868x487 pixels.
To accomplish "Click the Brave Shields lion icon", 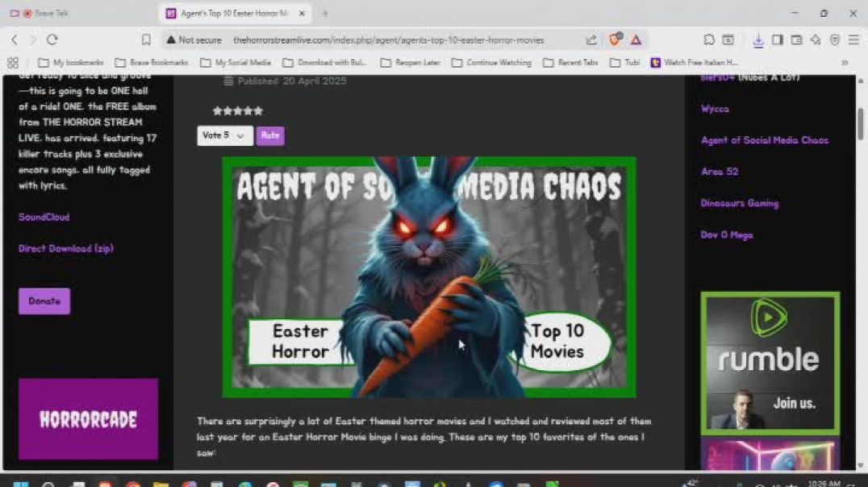I will (616, 40).
